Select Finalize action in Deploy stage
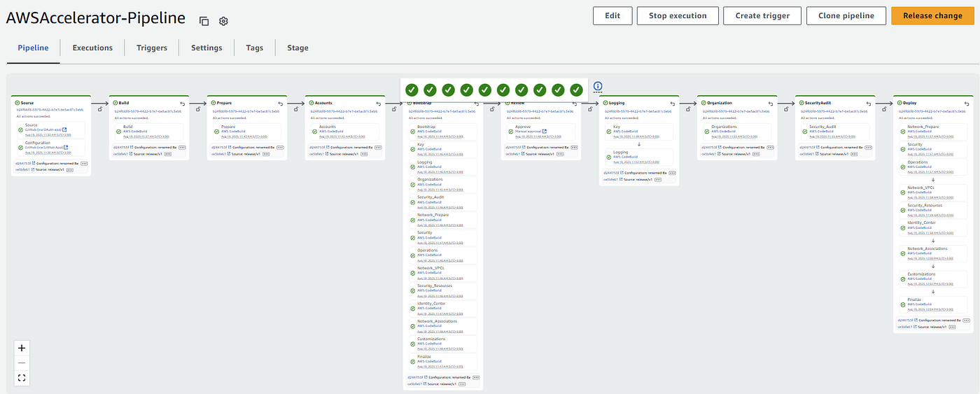The height and width of the screenshot is (394, 980). point(934,303)
